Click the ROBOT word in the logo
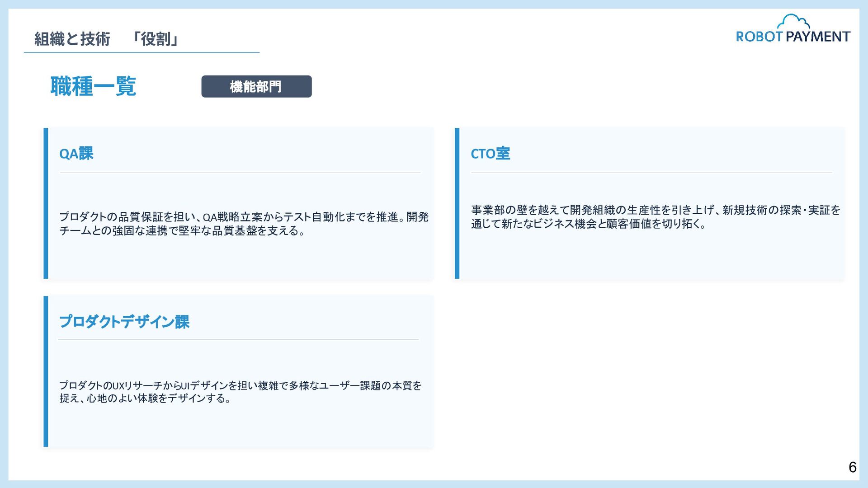Image resolution: width=868 pixels, height=488 pixels. pos(759,37)
